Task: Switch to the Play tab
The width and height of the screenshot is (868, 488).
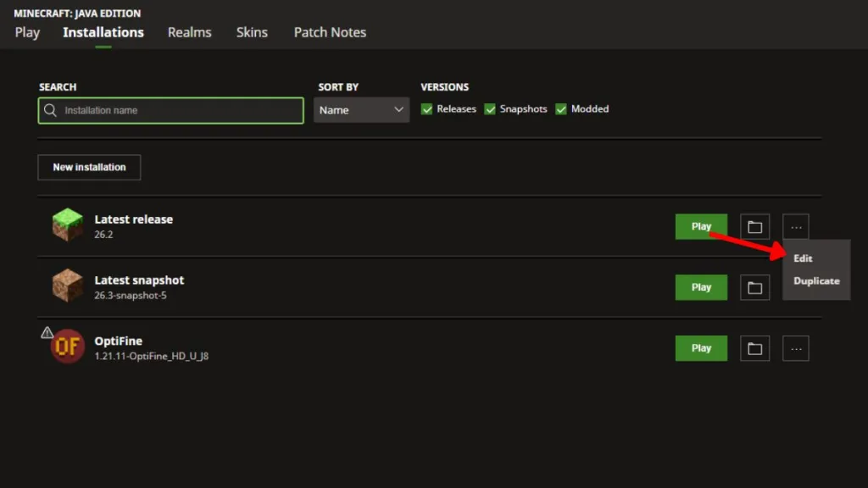Action: pos(27,32)
